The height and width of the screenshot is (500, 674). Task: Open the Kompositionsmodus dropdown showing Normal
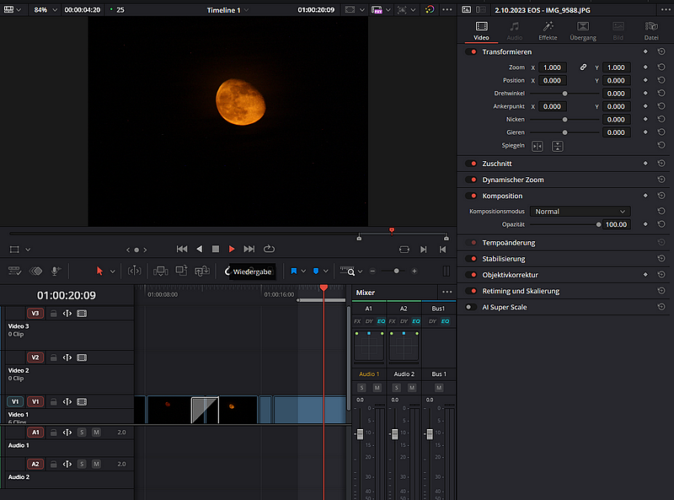tap(580, 212)
